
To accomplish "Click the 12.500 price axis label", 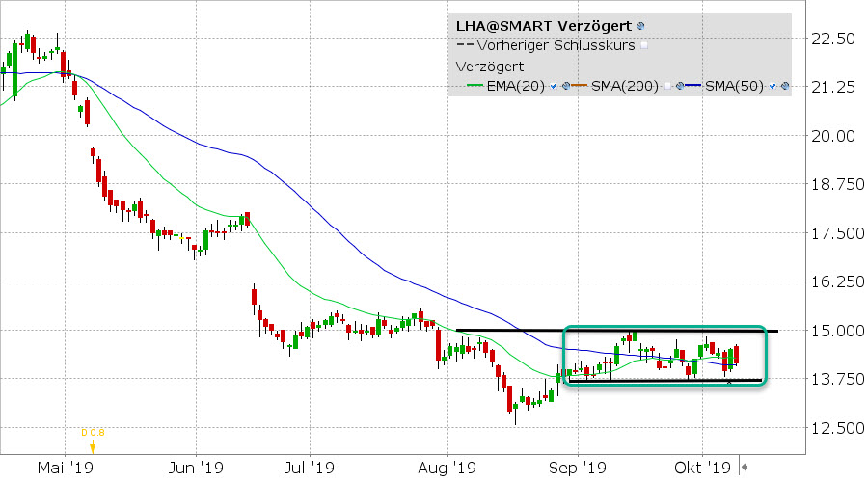I will tap(837, 428).
